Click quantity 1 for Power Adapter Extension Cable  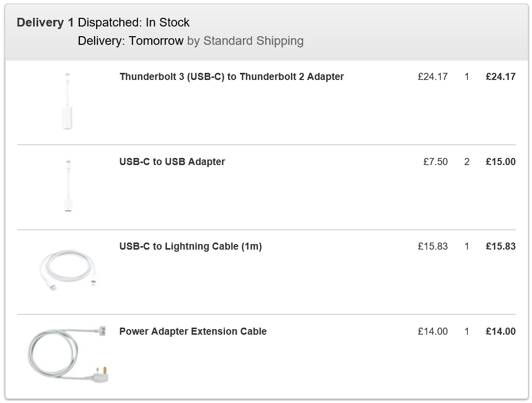click(x=467, y=332)
